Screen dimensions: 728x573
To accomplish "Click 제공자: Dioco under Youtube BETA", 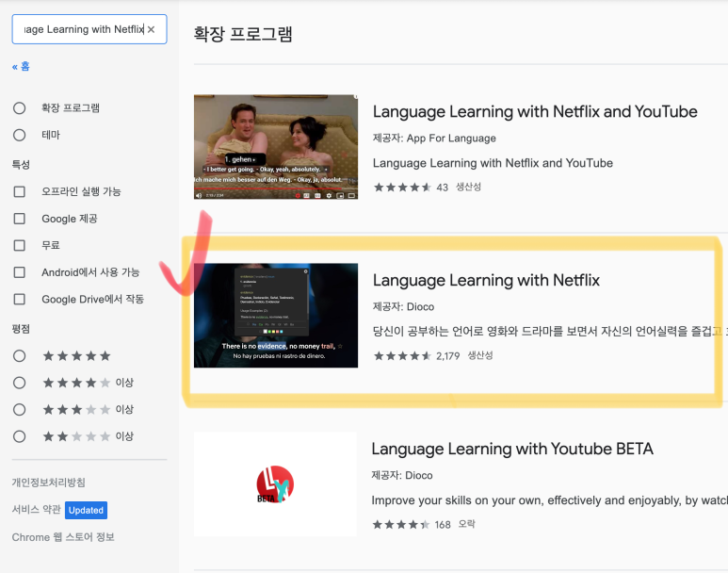I will (x=402, y=475).
